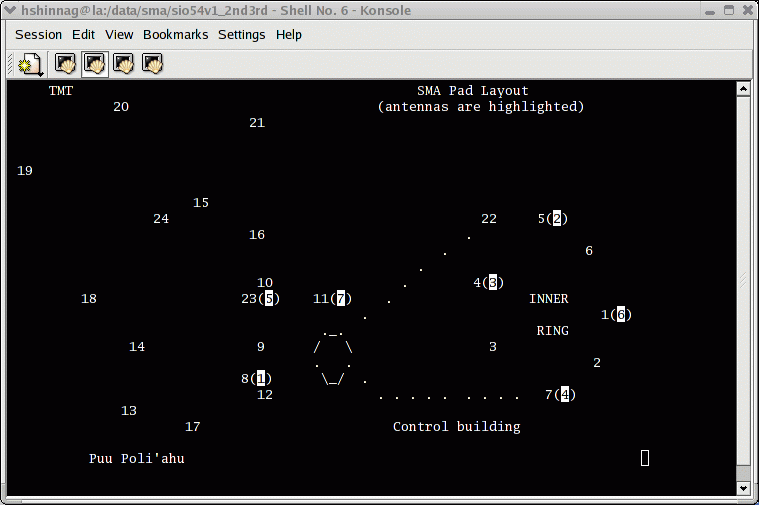Click the terminal cursor block
This screenshot has width=759, height=505.
click(645, 458)
